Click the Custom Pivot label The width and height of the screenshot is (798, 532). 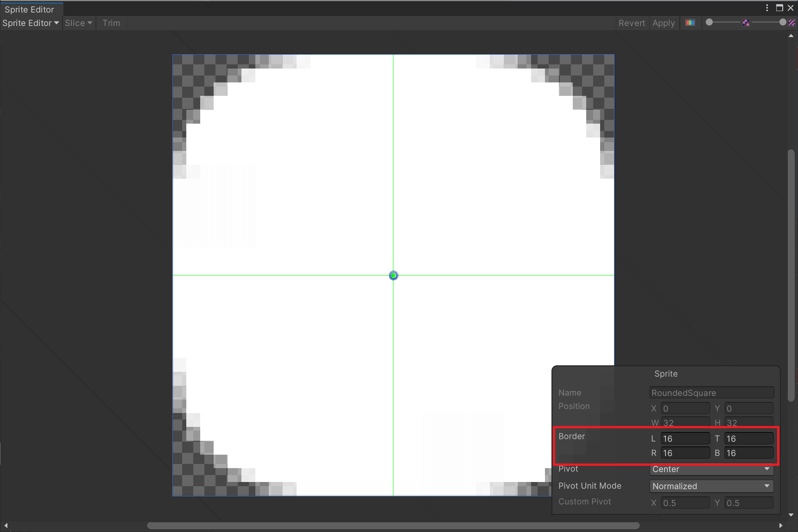pyautogui.click(x=584, y=501)
